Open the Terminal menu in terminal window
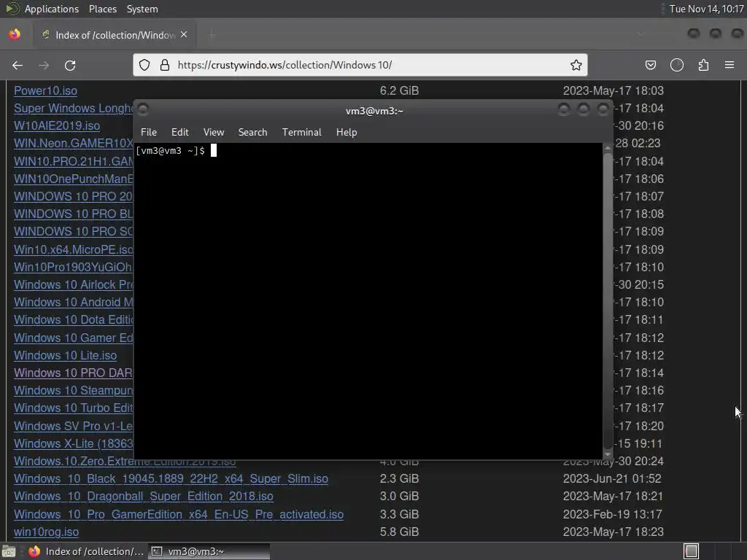This screenshot has height=560, width=747. pyautogui.click(x=301, y=133)
